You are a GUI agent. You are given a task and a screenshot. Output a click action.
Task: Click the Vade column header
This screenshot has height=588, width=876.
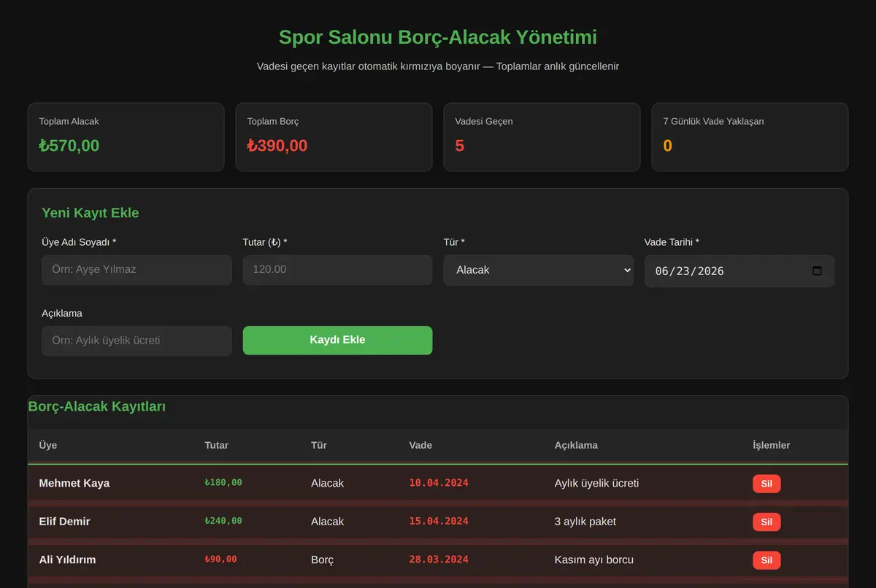pos(420,445)
